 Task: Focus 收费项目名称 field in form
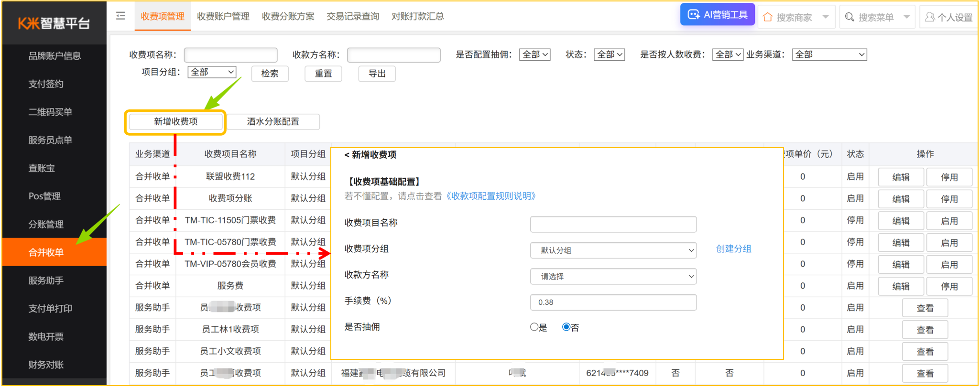point(613,224)
